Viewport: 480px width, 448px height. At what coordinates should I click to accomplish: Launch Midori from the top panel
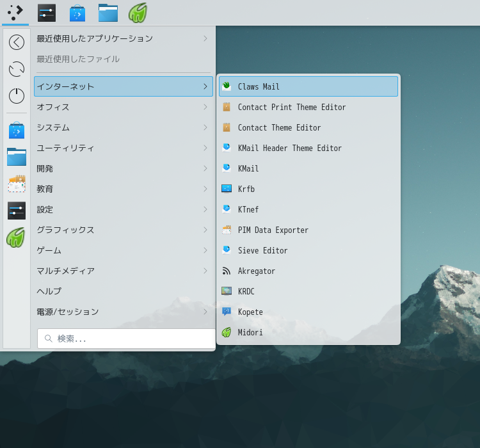coord(138,13)
